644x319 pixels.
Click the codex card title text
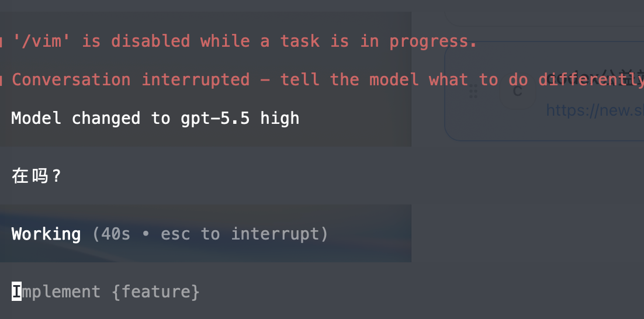tap(595, 78)
